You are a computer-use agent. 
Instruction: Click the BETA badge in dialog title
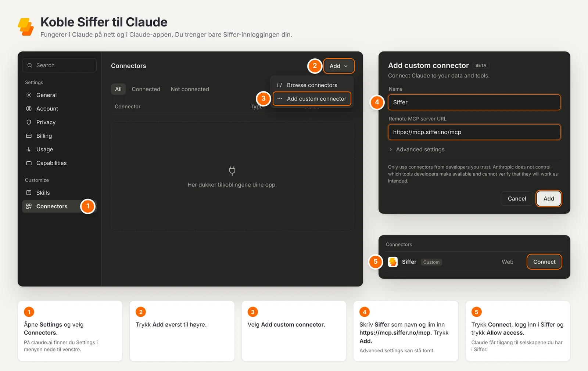coord(481,65)
